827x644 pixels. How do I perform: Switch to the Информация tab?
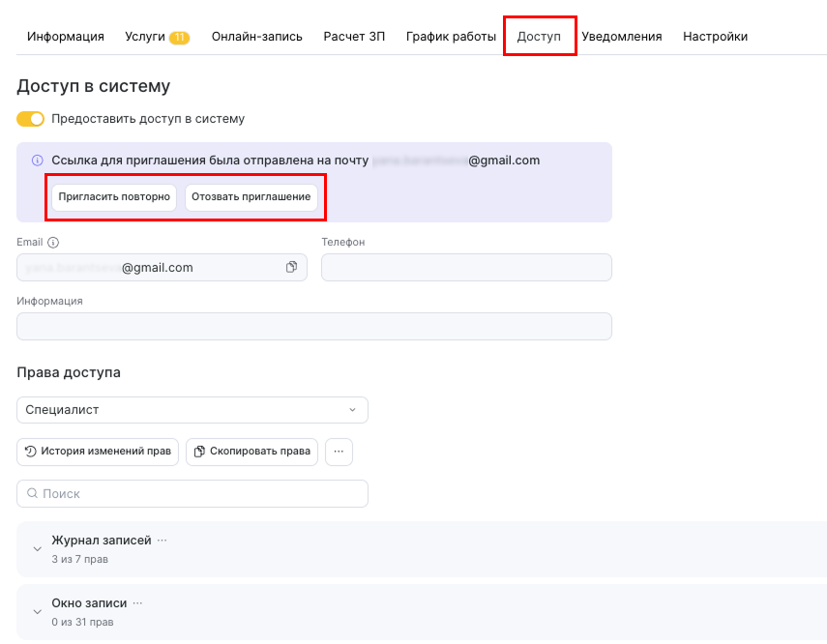pos(66,37)
